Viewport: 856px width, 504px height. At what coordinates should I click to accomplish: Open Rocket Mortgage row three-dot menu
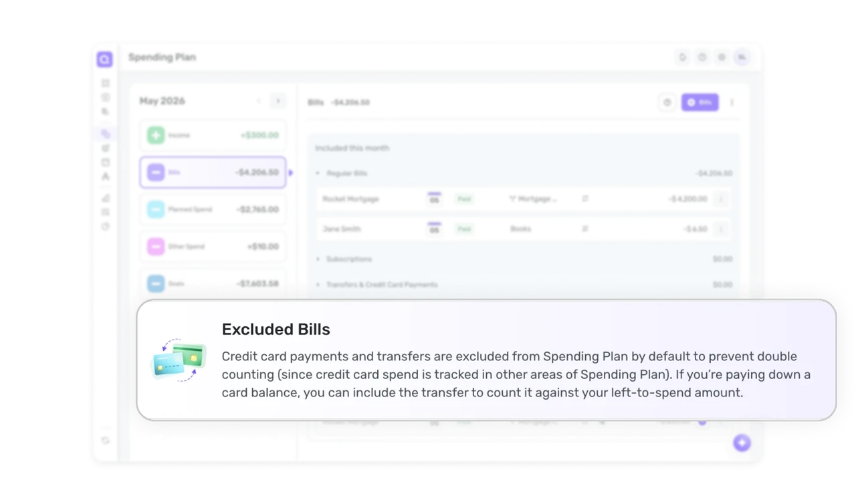point(721,199)
